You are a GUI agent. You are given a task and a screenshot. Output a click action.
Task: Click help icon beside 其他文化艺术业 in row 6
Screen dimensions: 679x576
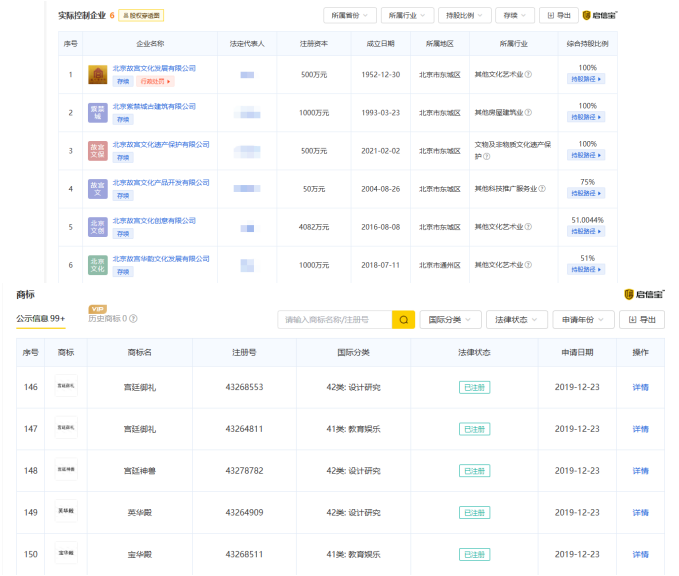[528, 265]
